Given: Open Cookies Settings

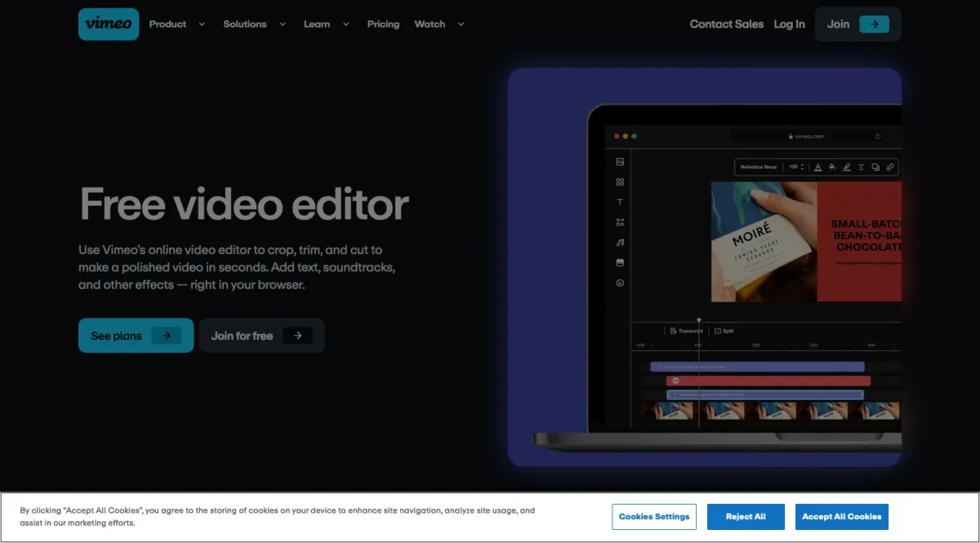Looking at the screenshot, I should (x=654, y=517).
